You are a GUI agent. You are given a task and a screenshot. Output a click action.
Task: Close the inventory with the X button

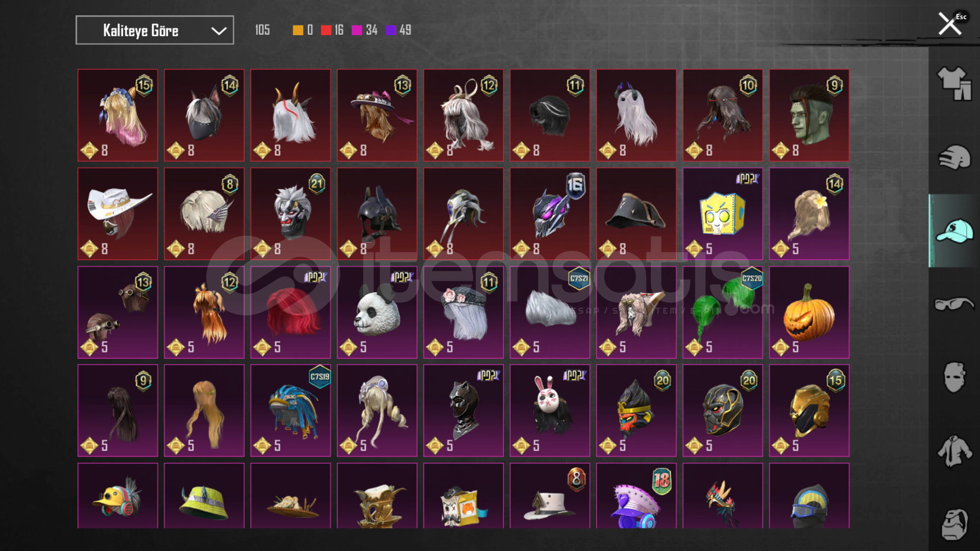coord(950,23)
